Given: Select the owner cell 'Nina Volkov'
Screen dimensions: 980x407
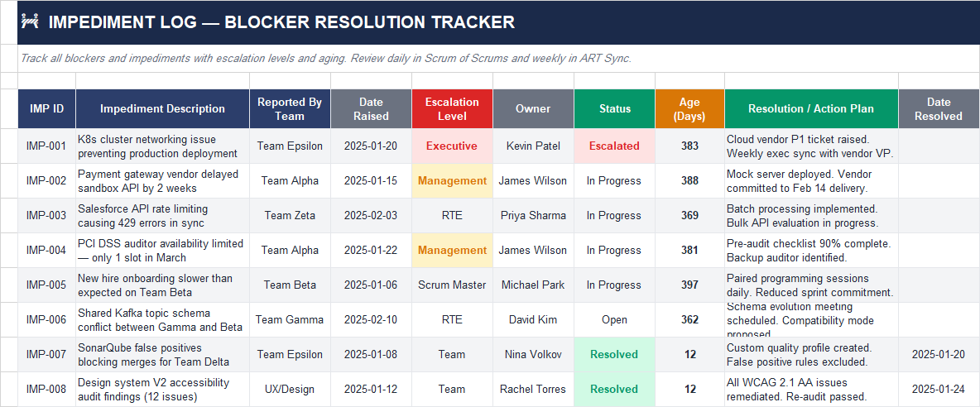Looking at the screenshot, I should [x=533, y=355].
